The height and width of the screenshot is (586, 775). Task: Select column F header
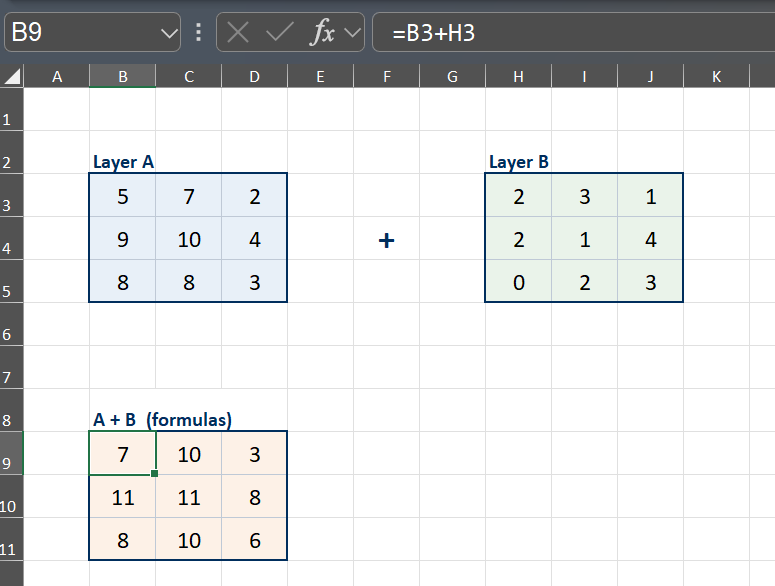387,77
